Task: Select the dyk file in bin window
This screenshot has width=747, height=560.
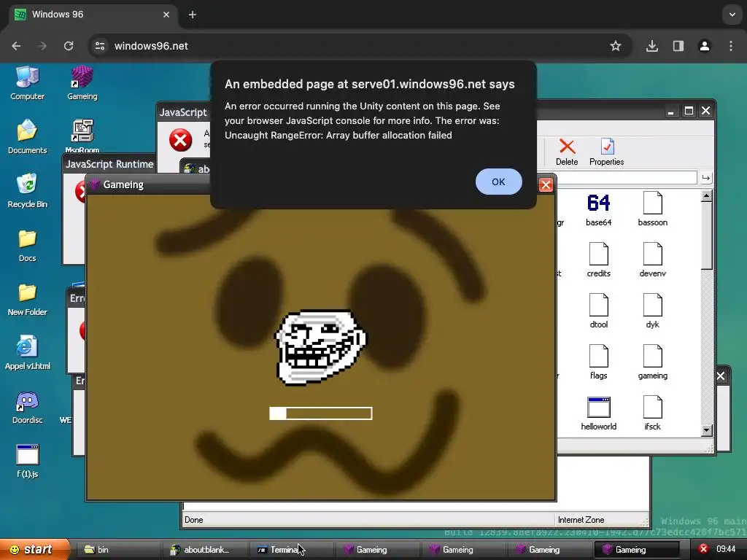Action: pos(652,311)
